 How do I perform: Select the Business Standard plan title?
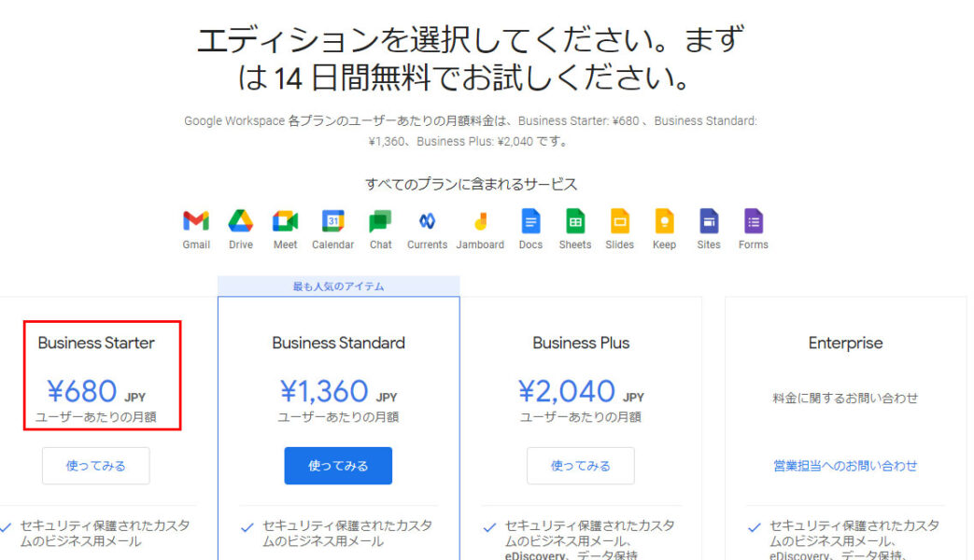coord(339,343)
